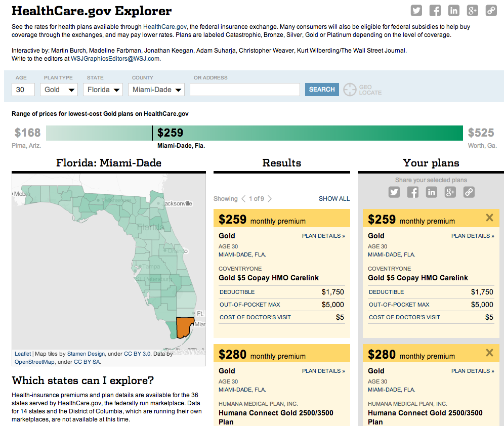Share selected plans via Twitter icon

pyautogui.click(x=394, y=192)
